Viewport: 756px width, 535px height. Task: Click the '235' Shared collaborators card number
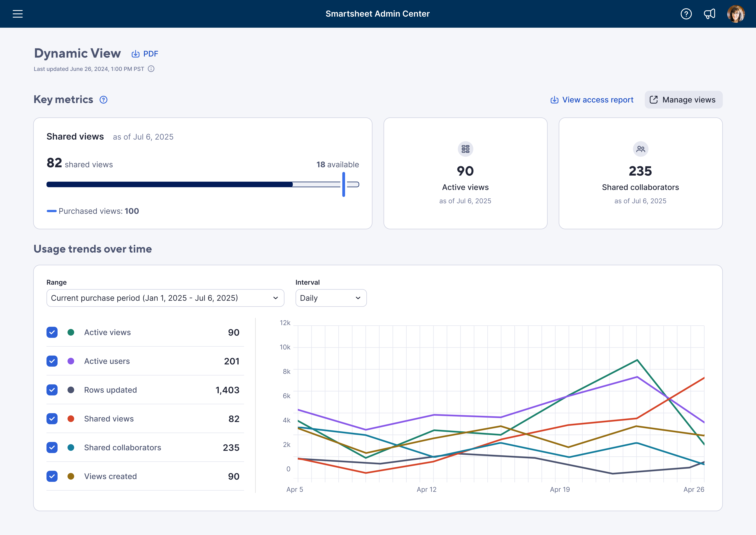click(x=640, y=171)
